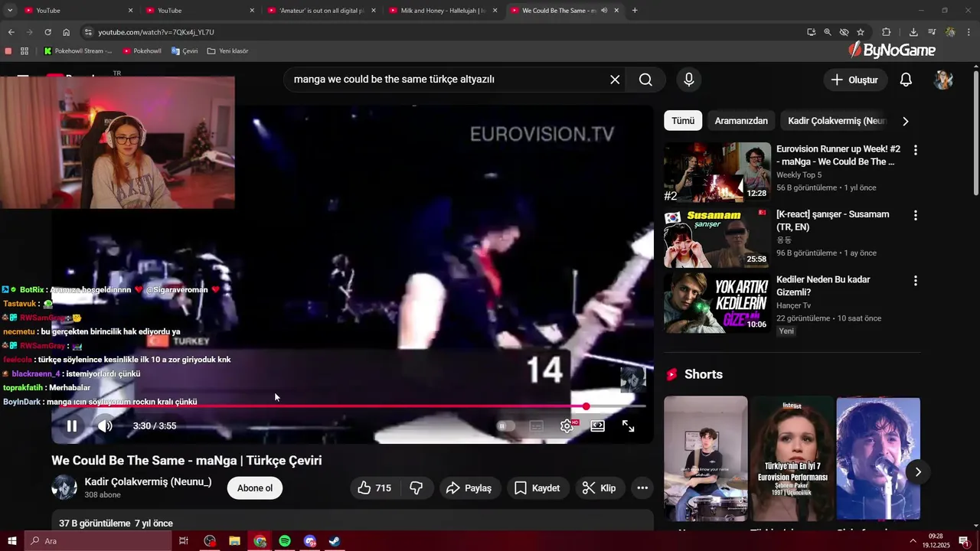This screenshot has height=551, width=980.
Task: Switch to Milk and Honey - Hallelujah tab
Action: [442, 11]
